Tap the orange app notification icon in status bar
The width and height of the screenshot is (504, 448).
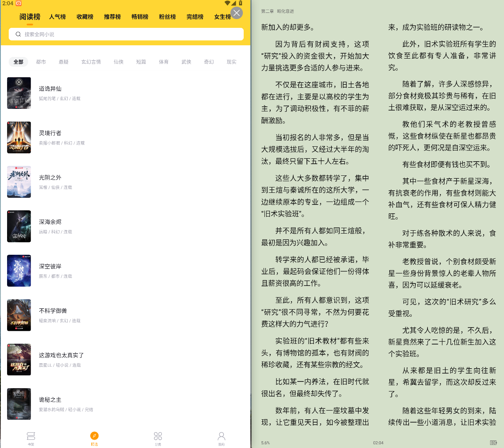coord(19,3)
